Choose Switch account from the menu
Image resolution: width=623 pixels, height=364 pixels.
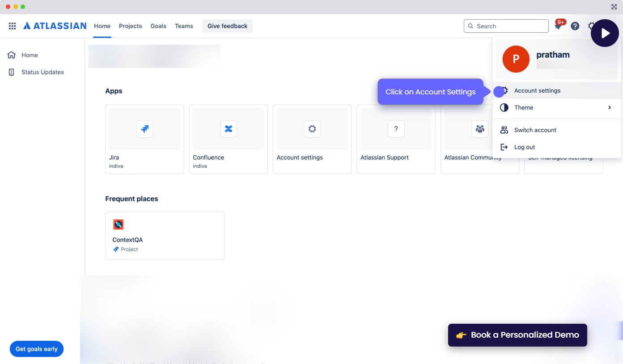tap(535, 130)
